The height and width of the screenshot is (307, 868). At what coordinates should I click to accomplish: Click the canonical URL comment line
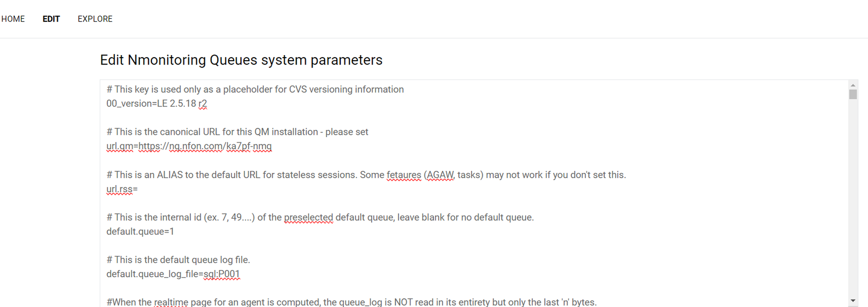[237, 132]
